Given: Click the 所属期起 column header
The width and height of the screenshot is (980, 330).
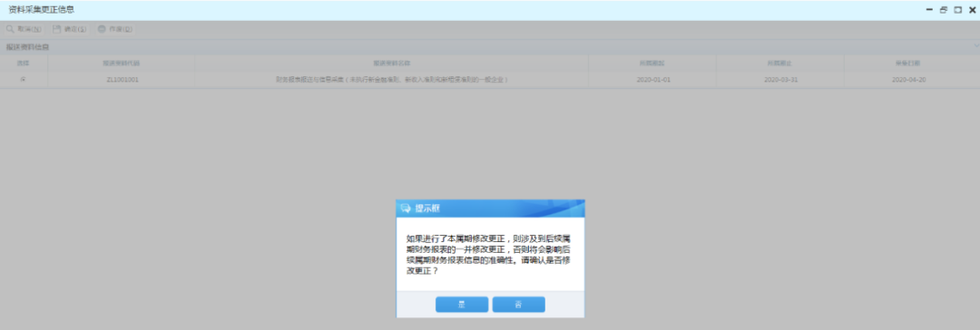Looking at the screenshot, I should 652,63.
